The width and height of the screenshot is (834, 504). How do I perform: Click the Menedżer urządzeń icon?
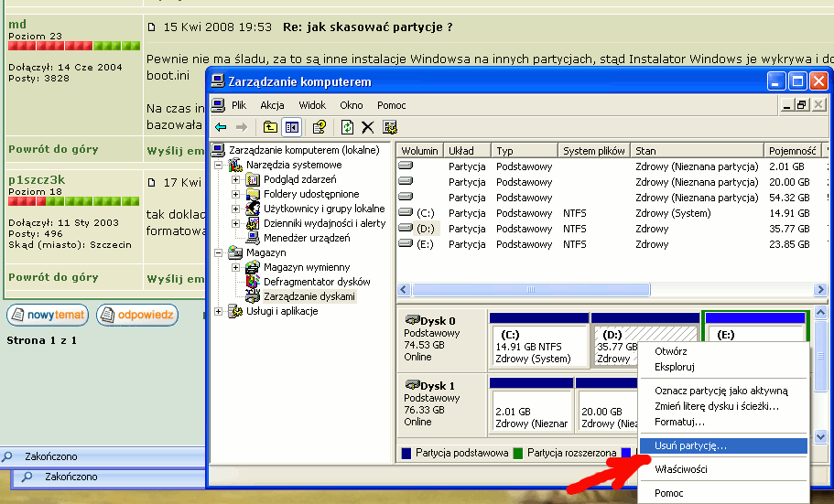coord(254,238)
